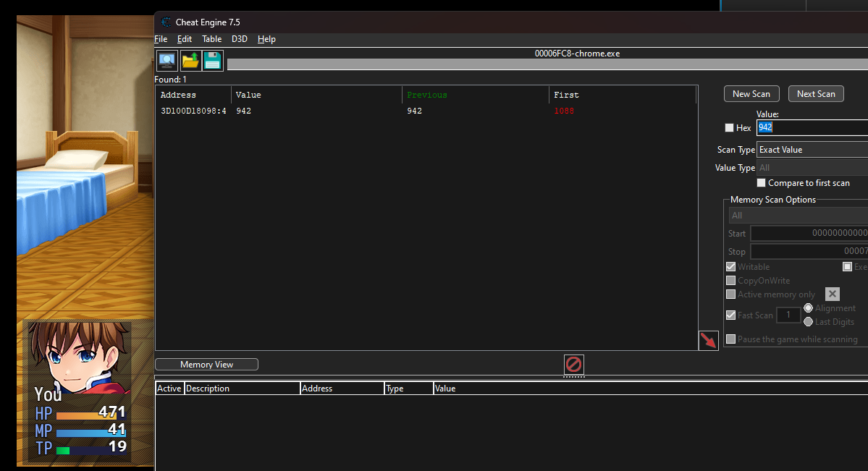The image size is (868, 471).
Task: Open the File menu
Action: pos(161,39)
